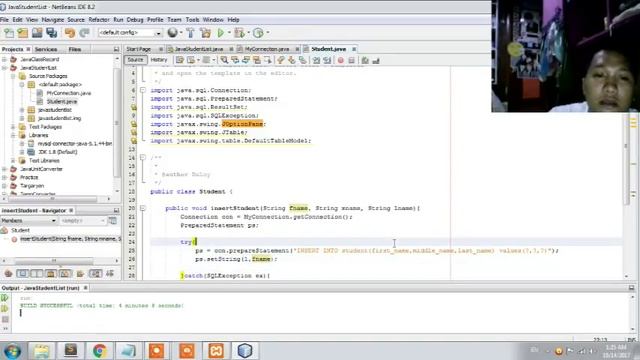This screenshot has height=360, width=640.
Task: Toggle Show Non-Public Members in Navigator
Action: (x=51, y=273)
